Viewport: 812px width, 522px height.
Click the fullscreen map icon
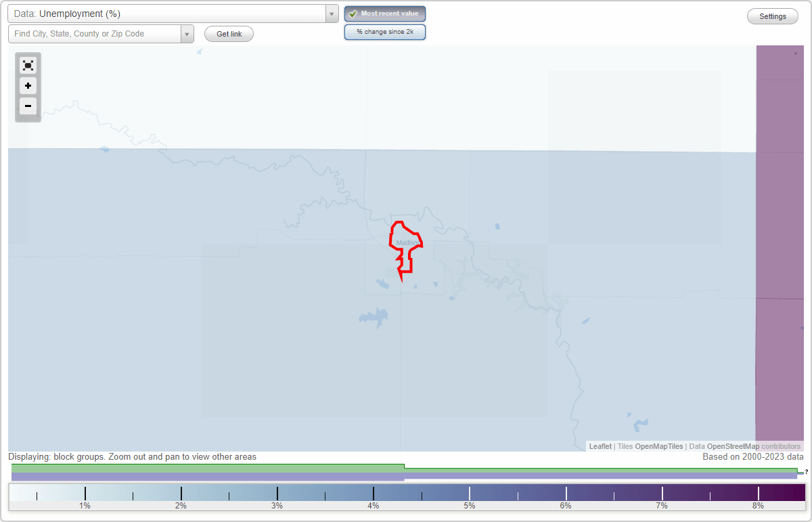(x=28, y=65)
